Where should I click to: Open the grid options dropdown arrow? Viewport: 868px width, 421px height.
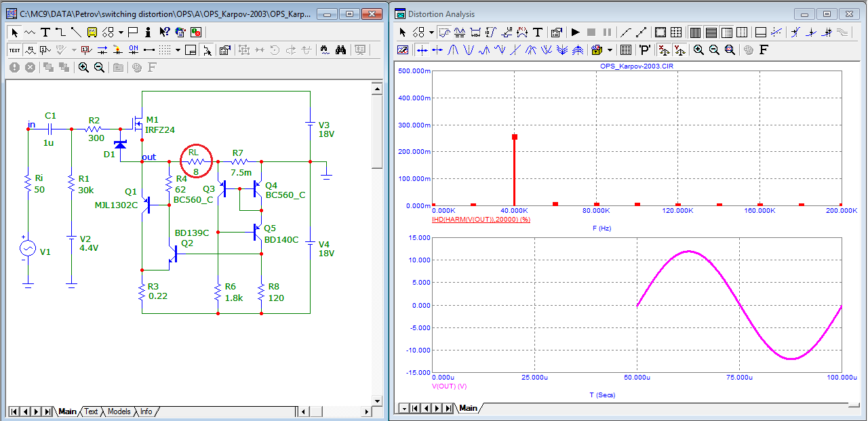pos(178,49)
